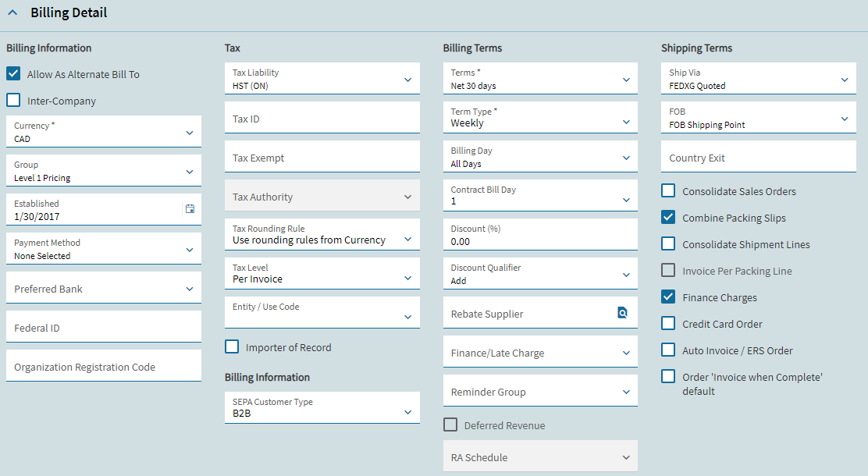
Task: Focus the Federal ID field
Action: tap(103, 328)
